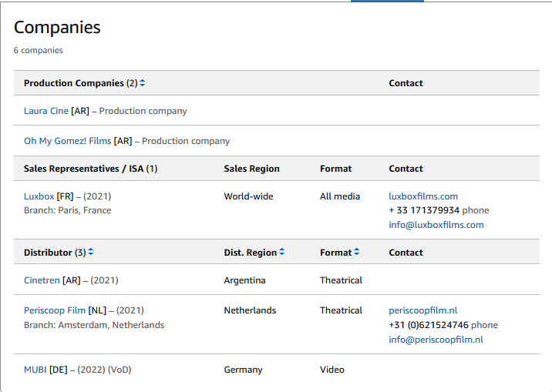The height and width of the screenshot is (392, 552).
Task: Open the Cinetren distributor page
Action: [x=42, y=280]
